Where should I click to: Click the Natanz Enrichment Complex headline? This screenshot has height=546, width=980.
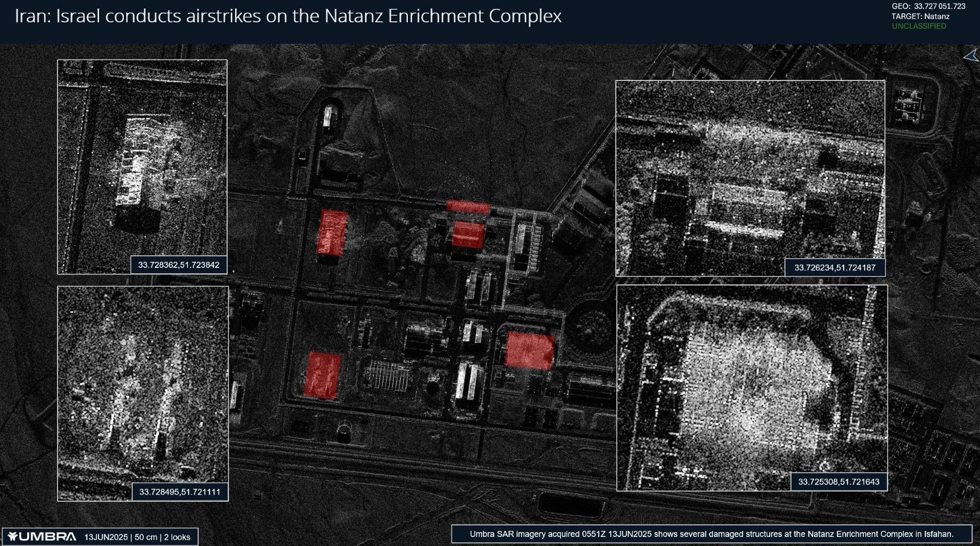(x=288, y=16)
